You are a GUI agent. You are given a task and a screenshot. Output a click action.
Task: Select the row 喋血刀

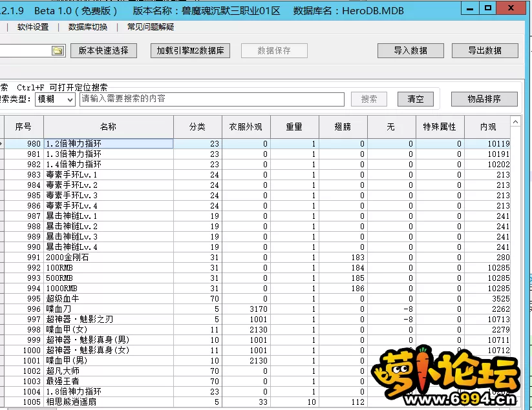[257, 309]
